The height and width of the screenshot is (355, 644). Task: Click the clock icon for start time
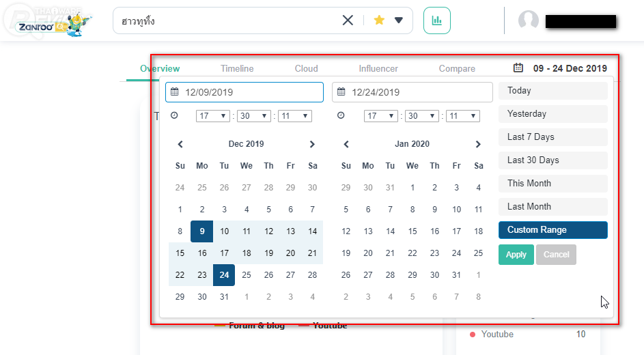pos(174,115)
